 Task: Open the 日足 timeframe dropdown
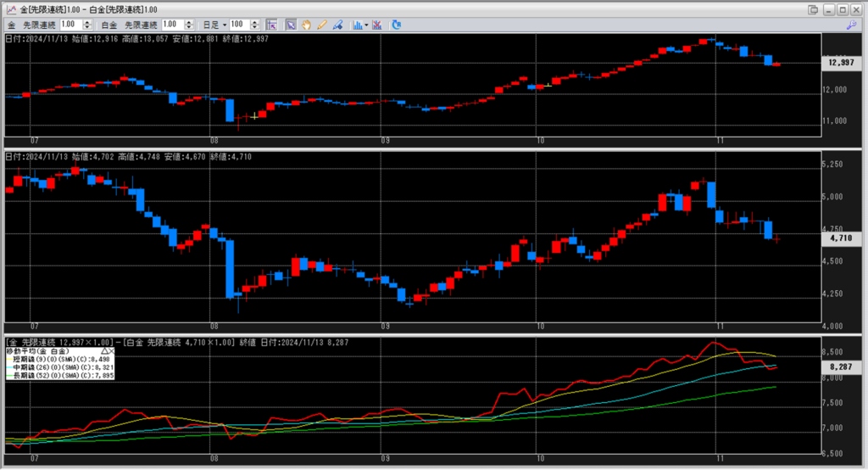tap(214, 25)
